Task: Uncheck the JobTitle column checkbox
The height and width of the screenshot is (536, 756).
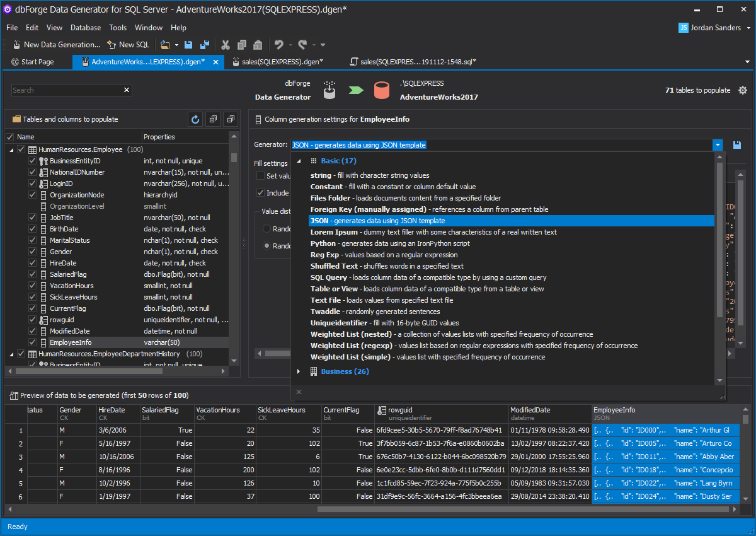Action: click(32, 218)
